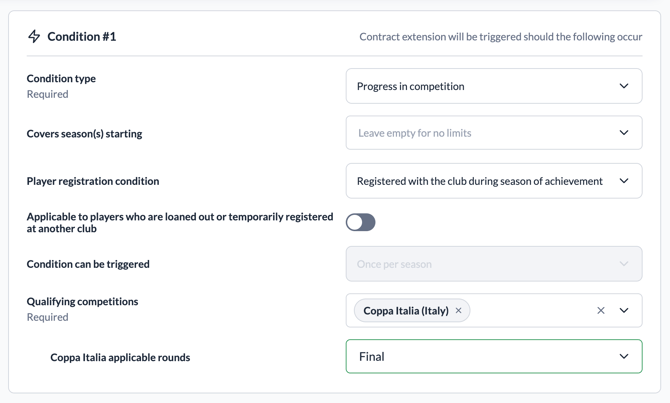Expand the Condition type dropdown chevron
This screenshot has height=403, width=670.
coord(624,86)
